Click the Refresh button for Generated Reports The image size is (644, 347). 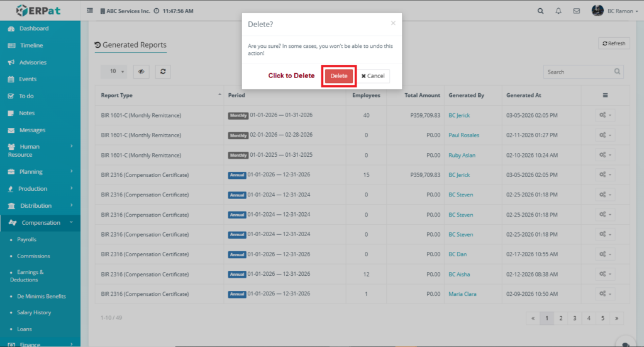613,43
